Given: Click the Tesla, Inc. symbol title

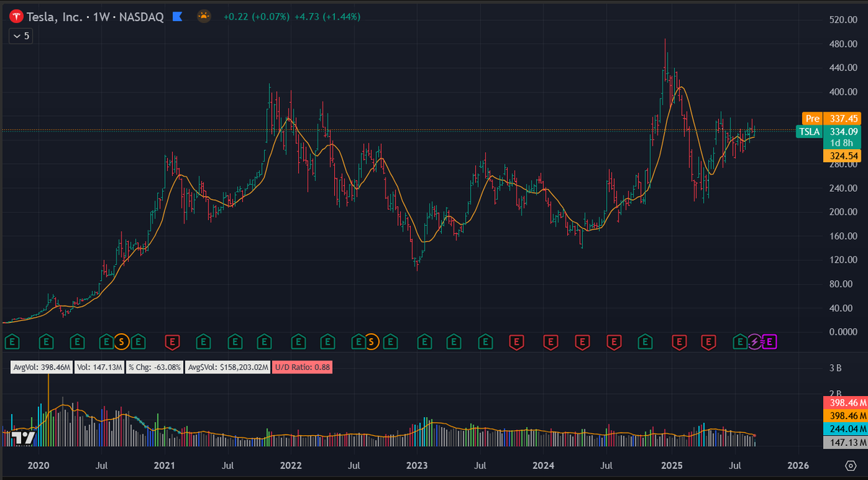Looking at the screenshot, I should coord(55,15).
